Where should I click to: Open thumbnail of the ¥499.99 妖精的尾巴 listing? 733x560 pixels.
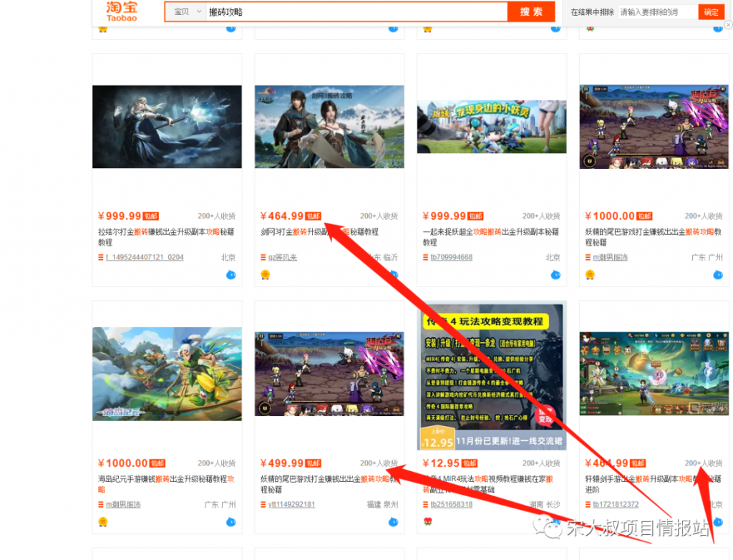click(329, 374)
